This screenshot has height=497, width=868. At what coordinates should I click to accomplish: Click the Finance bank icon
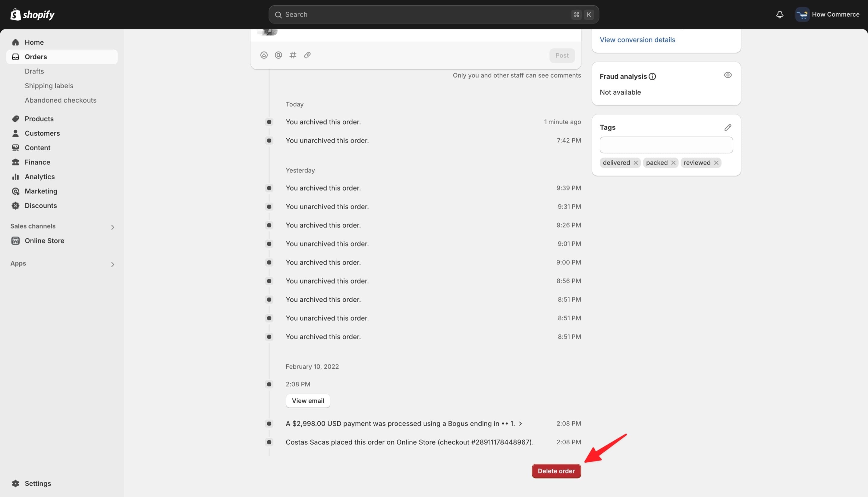click(x=15, y=162)
